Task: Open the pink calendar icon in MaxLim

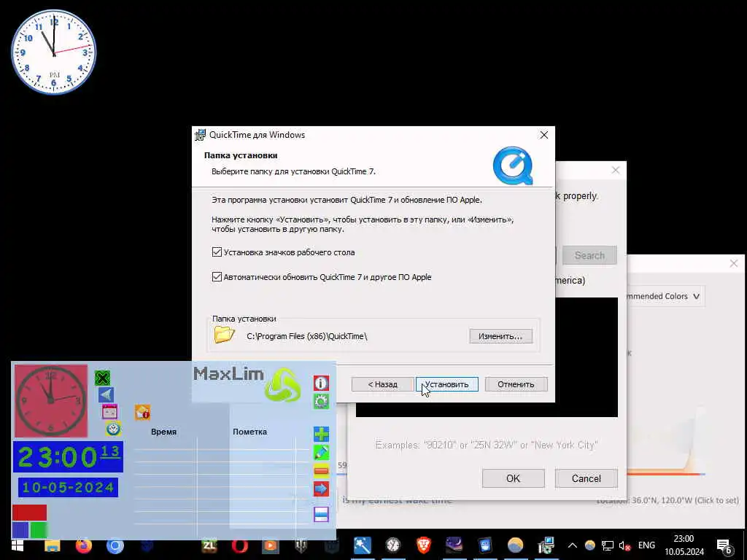Action: [109, 411]
